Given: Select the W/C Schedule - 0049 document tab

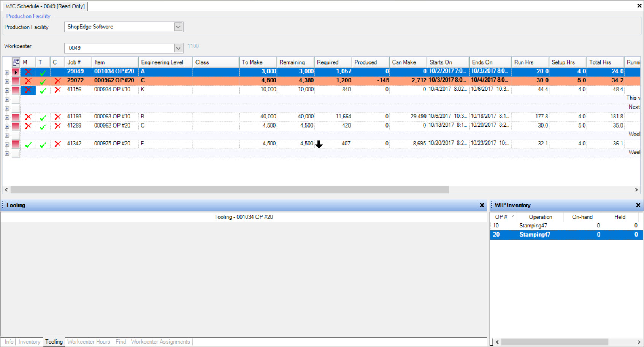Looking at the screenshot, I should click(x=45, y=6).
